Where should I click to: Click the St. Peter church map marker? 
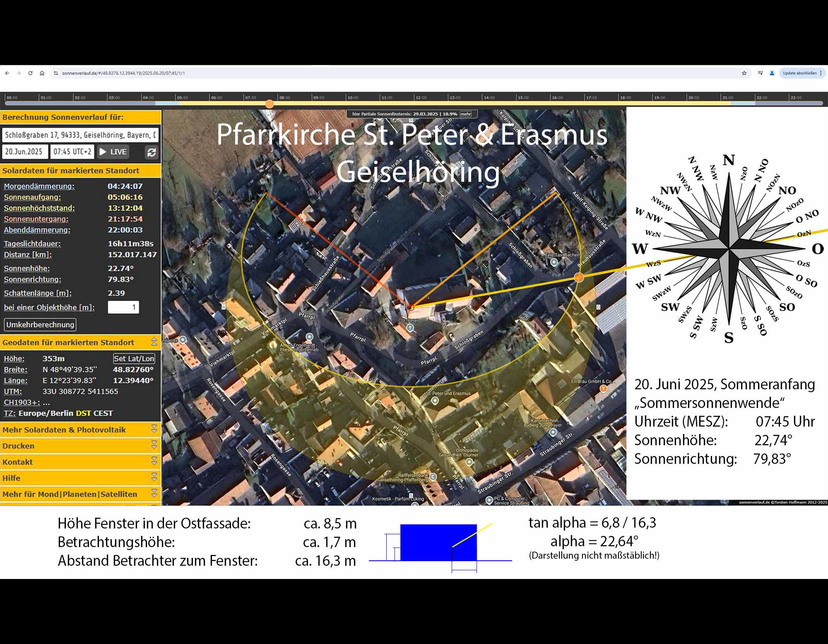[410, 328]
